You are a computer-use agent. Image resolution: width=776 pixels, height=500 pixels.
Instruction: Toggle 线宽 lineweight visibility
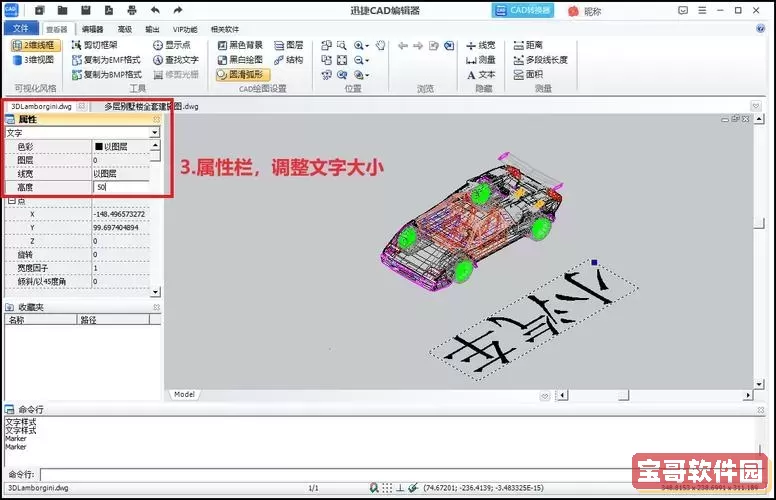tap(481, 45)
